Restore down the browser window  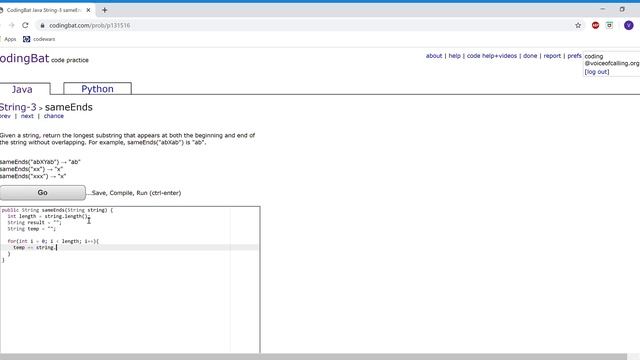coord(622,9)
